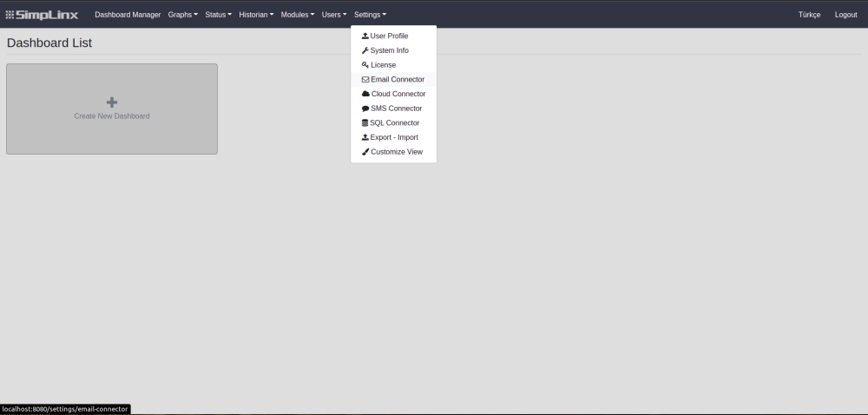Open the Status dropdown in navbar

click(218, 15)
